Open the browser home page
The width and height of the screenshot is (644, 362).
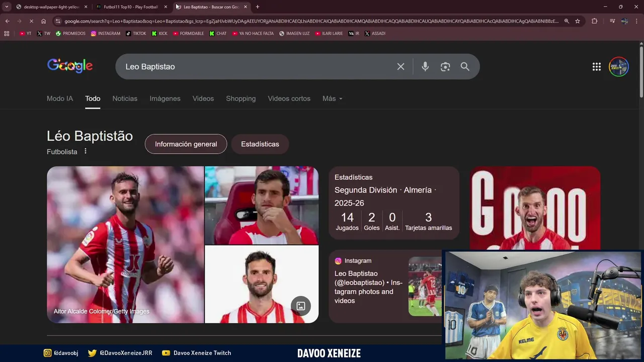(43, 21)
